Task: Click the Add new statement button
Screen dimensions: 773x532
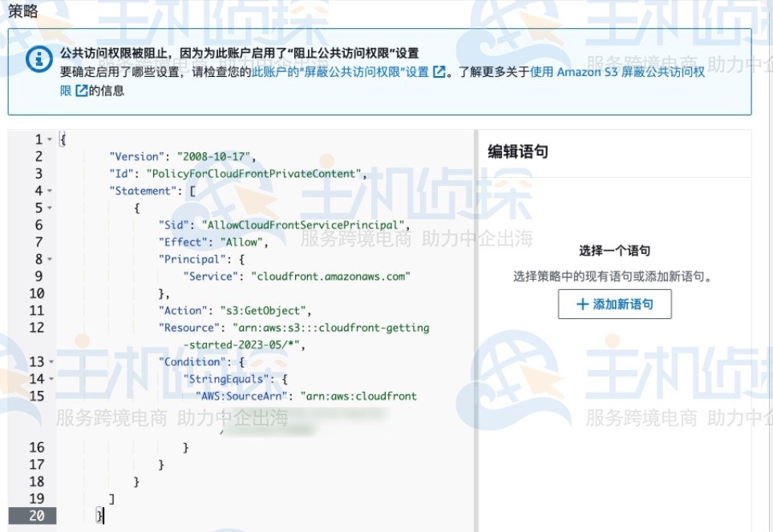Action: coord(614,304)
